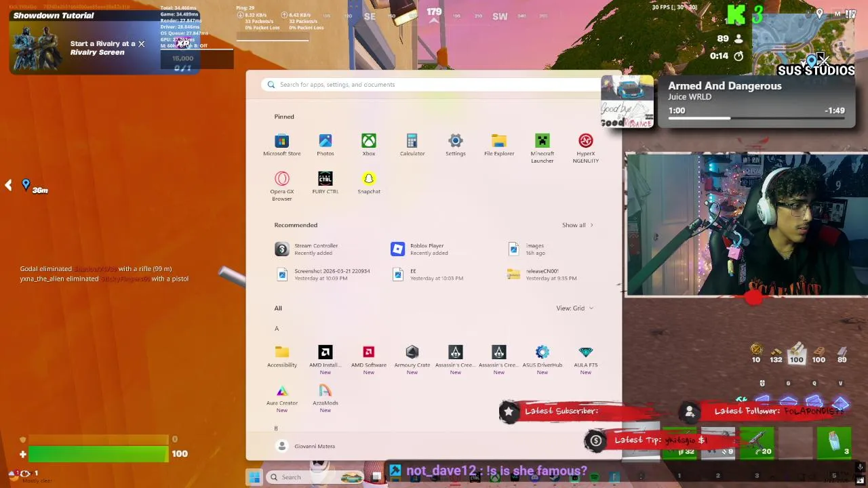Open AzzaMods app

click(x=325, y=398)
